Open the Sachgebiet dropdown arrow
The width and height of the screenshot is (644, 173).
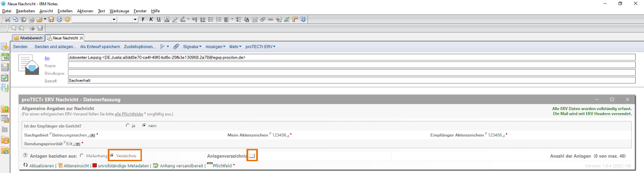[92, 135]
